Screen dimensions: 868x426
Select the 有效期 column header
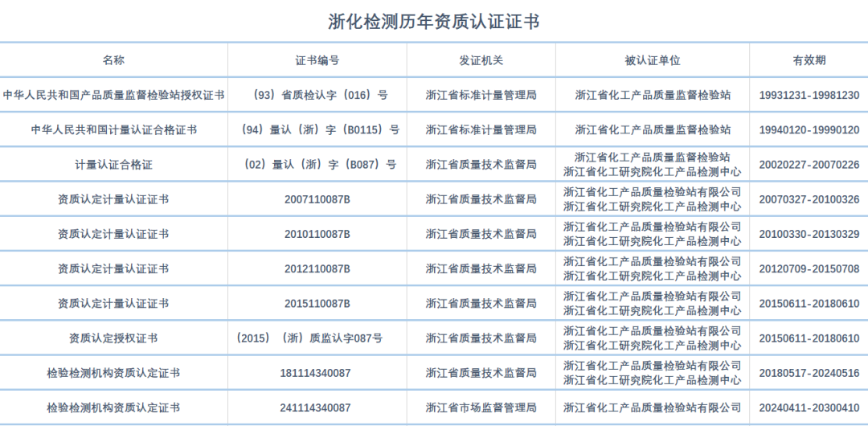[809, 60]
